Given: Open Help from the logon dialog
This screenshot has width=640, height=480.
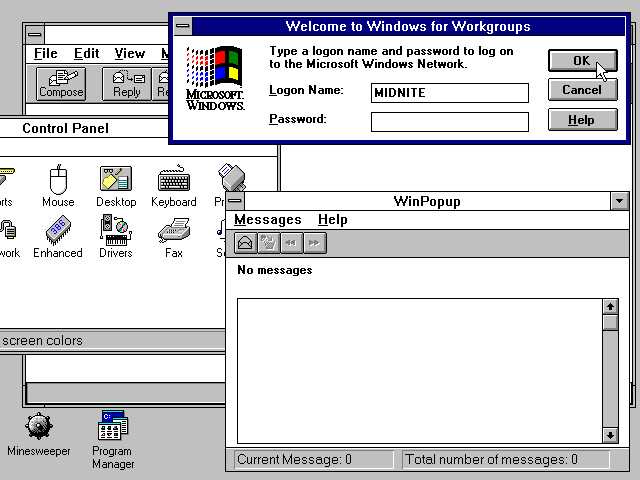Looking at the screenshot, I should pyautogui.click(x=582, y=120).
